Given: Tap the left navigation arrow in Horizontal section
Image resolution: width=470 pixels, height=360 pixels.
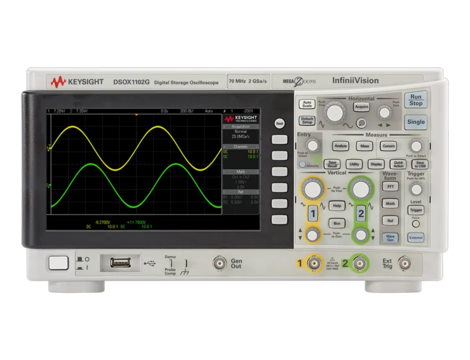Looking at the screenshot, I should coord(380,125).
